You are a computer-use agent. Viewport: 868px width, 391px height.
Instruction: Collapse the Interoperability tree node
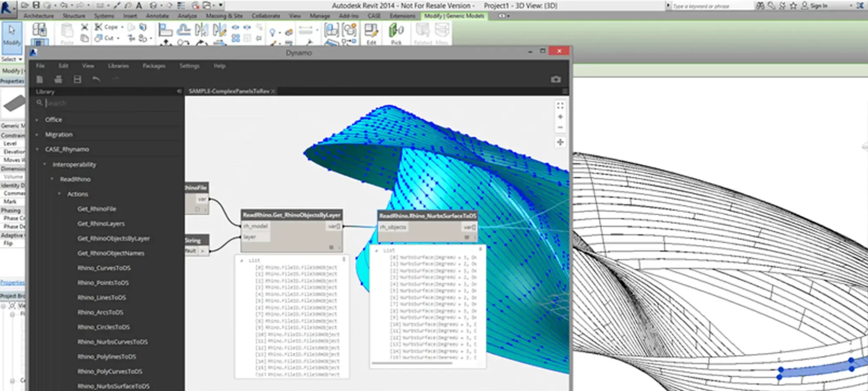pyautogui.click(x=45, y=164)
